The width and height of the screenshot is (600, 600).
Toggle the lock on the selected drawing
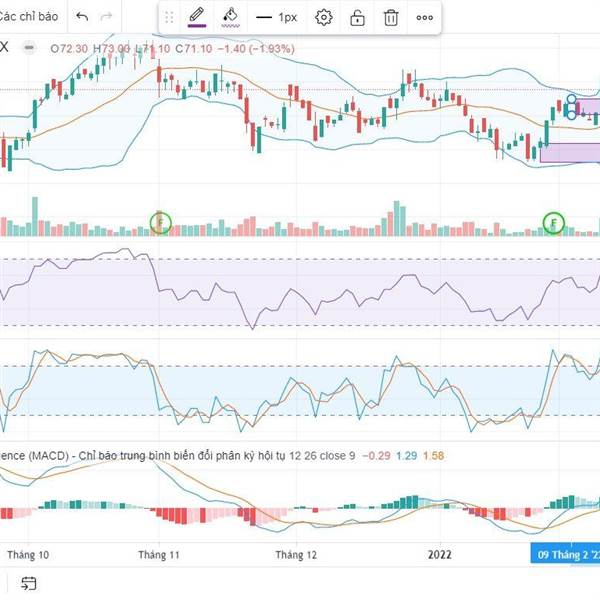pyautogui.click(x=357, y=17)
